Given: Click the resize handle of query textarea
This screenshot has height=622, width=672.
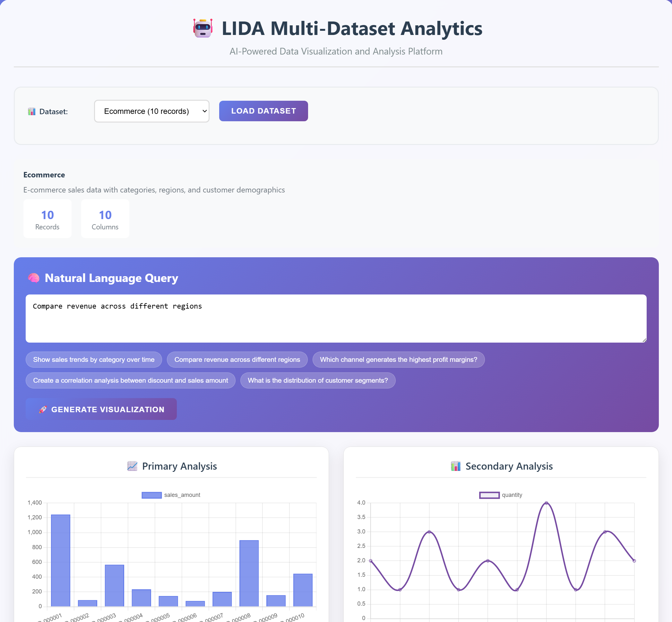Looking at the screenshot, I should tap(644, 340).
